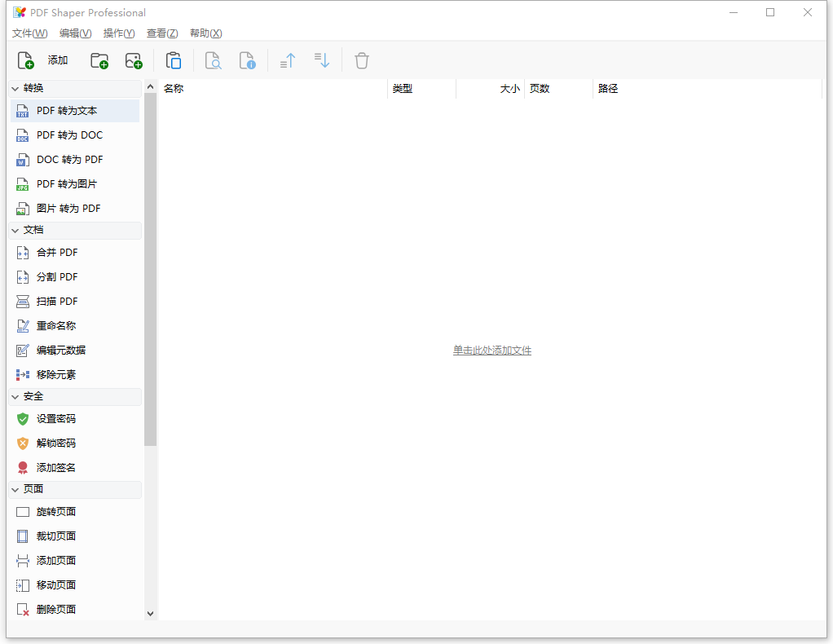Click the paste from clipboard icon
This screenshot has width=833, height=644.
pos(174,60)
